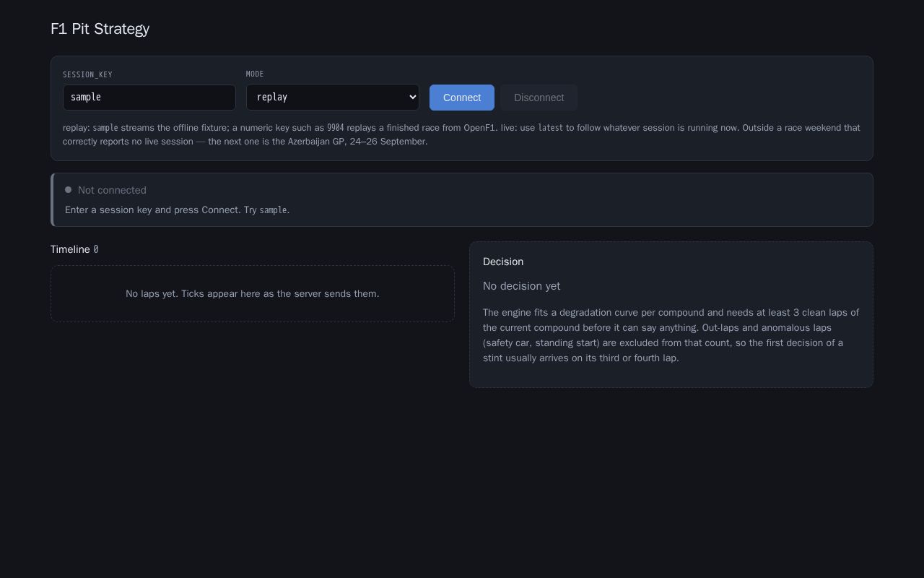The width and height of the screenshot is (924, 578).
Task: Click the F1 Pit Strategy page title
Action: tap(100, 29)
